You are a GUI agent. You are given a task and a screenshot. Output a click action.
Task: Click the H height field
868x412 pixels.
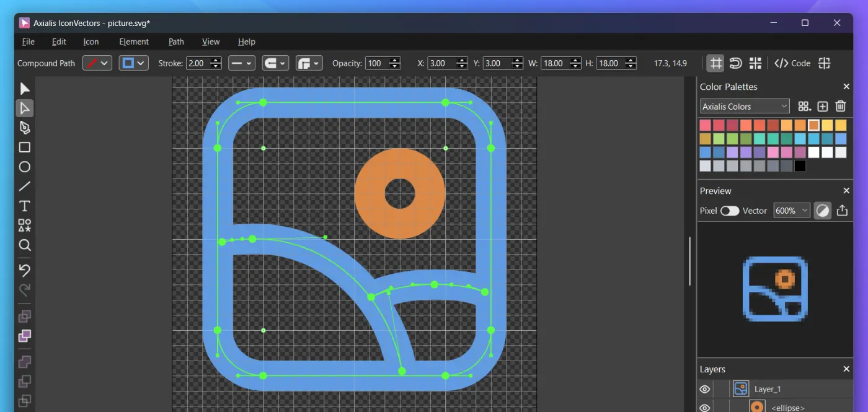tap(611, 63)
